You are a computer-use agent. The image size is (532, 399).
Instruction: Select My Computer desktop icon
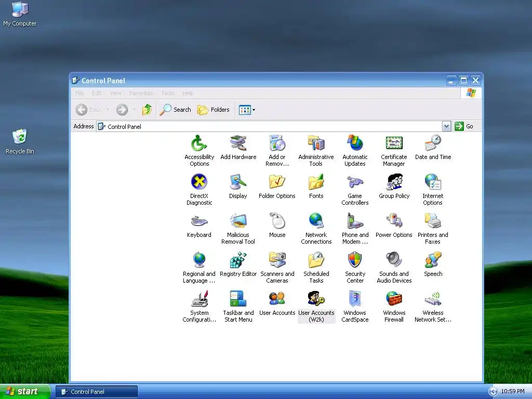(20, 14)
